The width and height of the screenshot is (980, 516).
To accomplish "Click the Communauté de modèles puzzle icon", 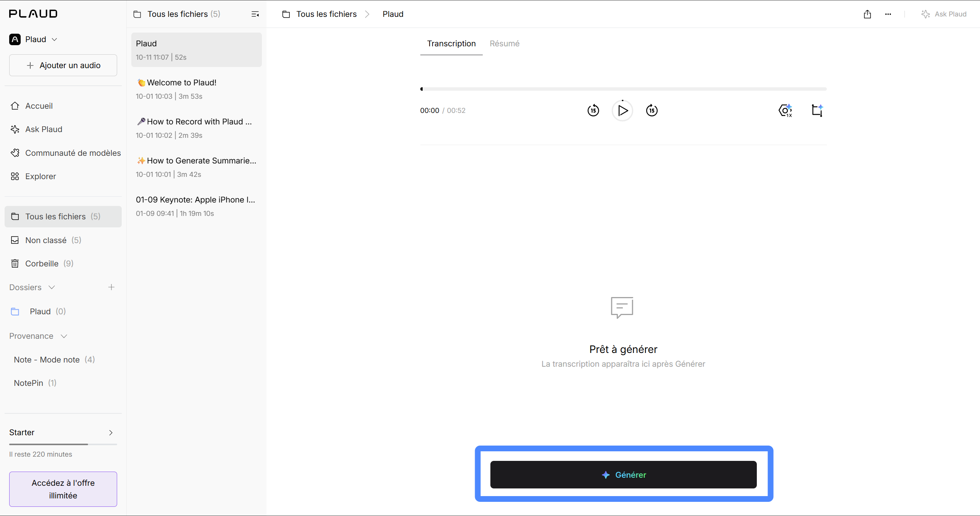I will point(15,153).
